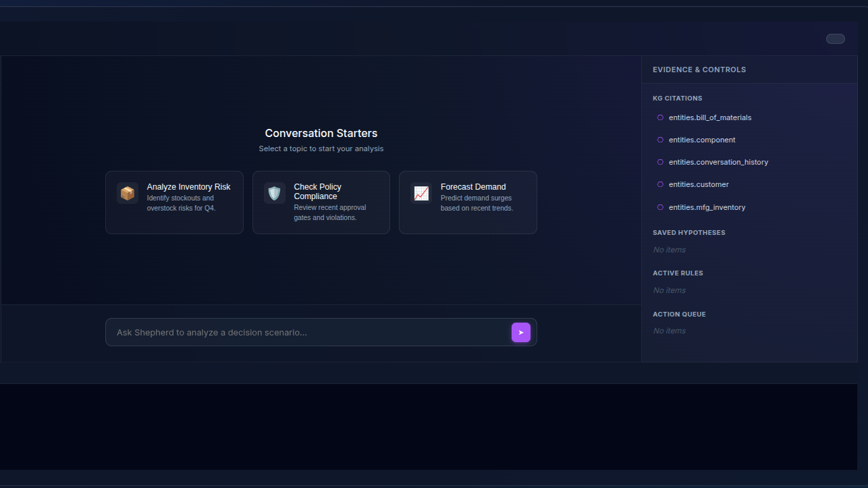The width and height of the screenshot is (868, 488).
Task: Focus the Ask Shepherd message input field
Action: click(307, 333)
